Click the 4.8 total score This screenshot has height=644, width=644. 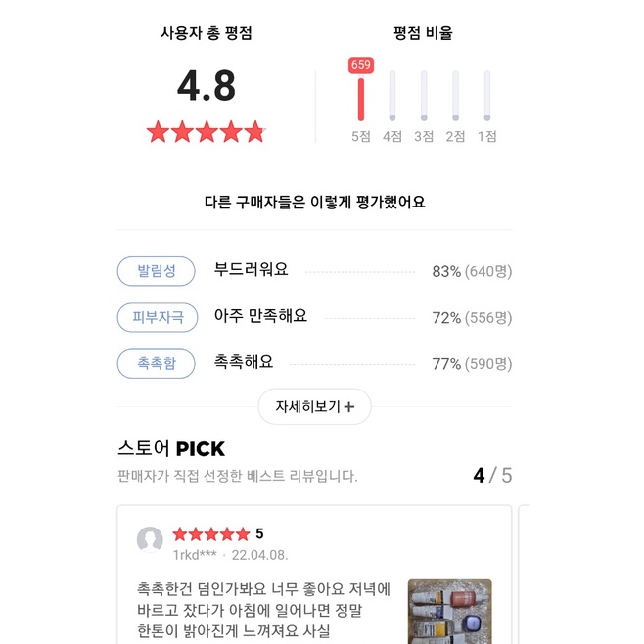(x=207, y=86)
